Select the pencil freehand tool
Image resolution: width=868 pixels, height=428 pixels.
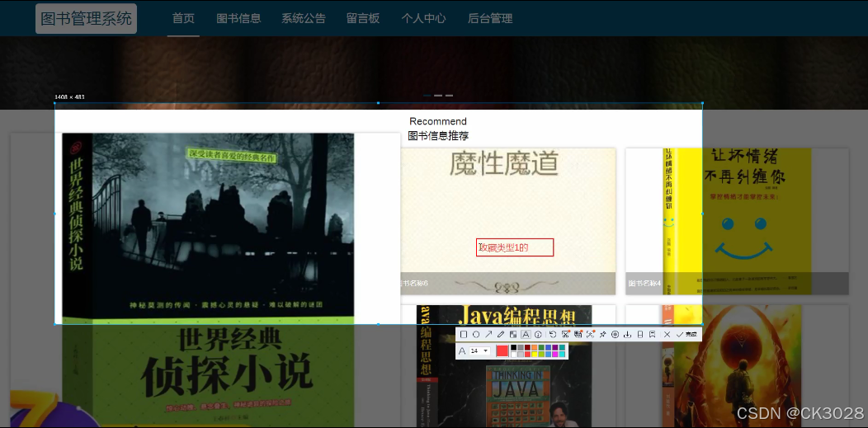501,334
